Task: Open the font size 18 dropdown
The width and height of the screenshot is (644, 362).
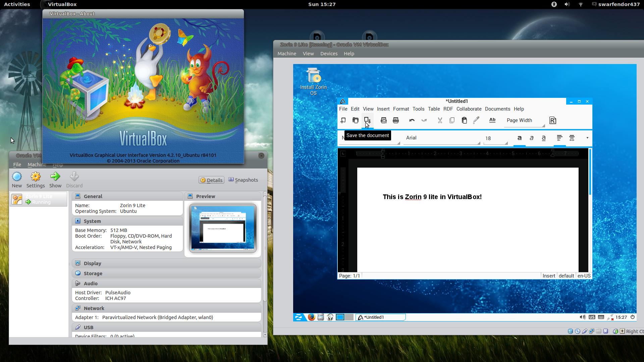Action: (x=495, y=138)
